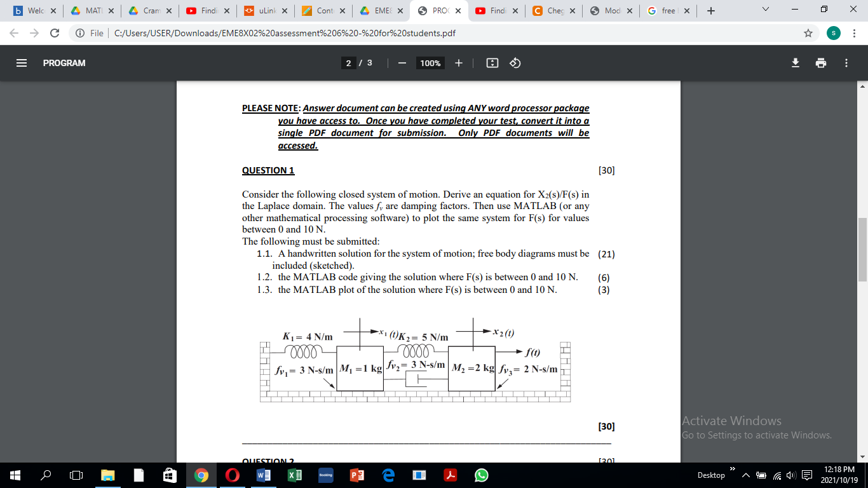Open the PDF viewer sidebar menu

tap(22, 63)
